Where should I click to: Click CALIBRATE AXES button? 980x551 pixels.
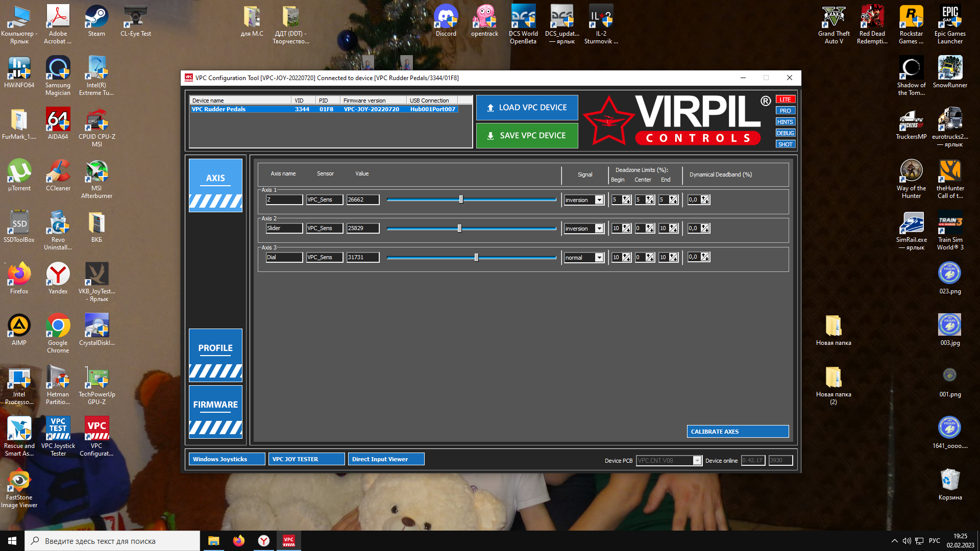tap(738, 432)
